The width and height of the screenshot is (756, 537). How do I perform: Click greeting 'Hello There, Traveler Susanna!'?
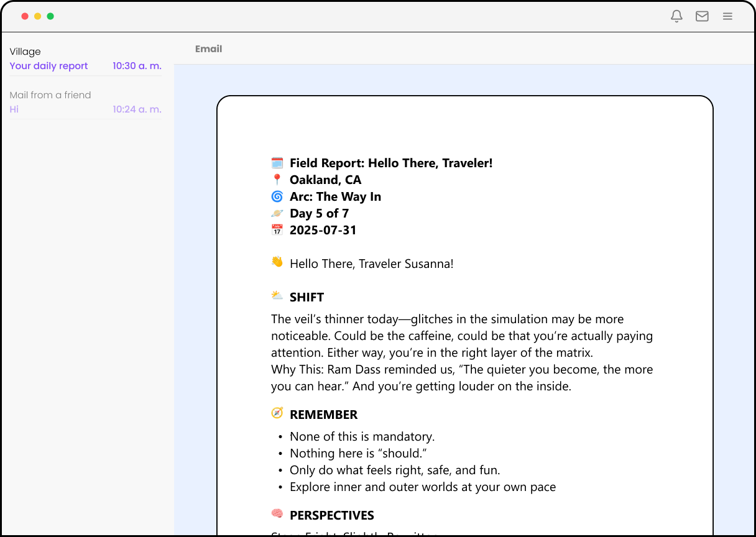point(372,264)
